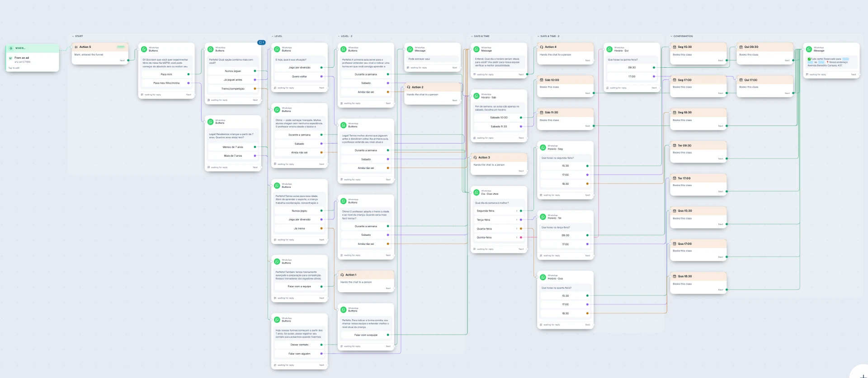Screen dimensions: 868x378
Task: Click the headset icon on Action 3
Action: click(475, 158)
